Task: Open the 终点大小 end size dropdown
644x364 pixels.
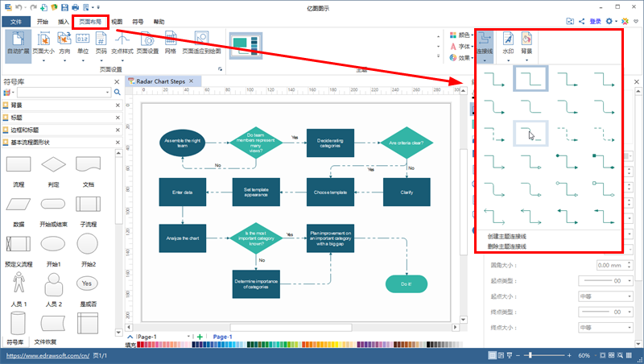Action: pyautogui.click(x=606, y=328)
